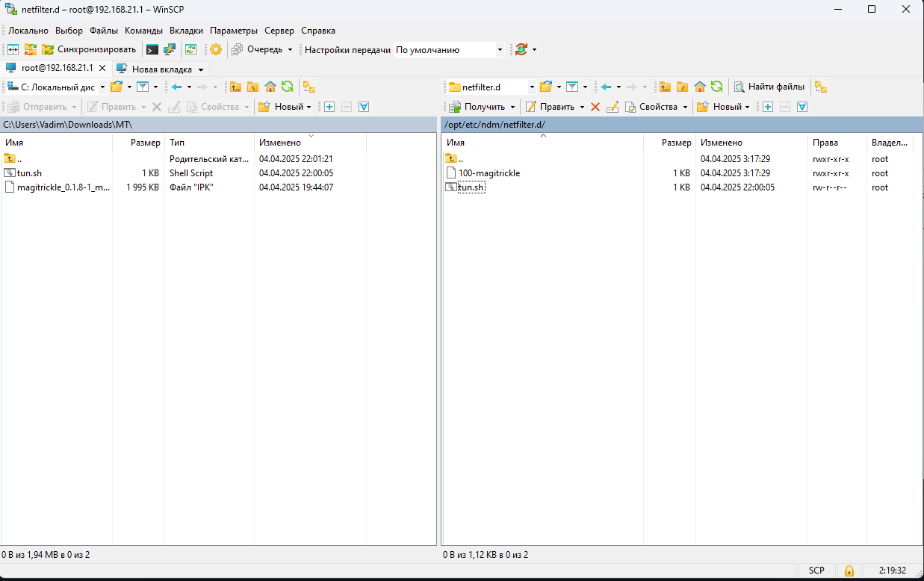Click the open-directory folder icon in local panel
Screen dimensions: 924x581
click(117, 87)
